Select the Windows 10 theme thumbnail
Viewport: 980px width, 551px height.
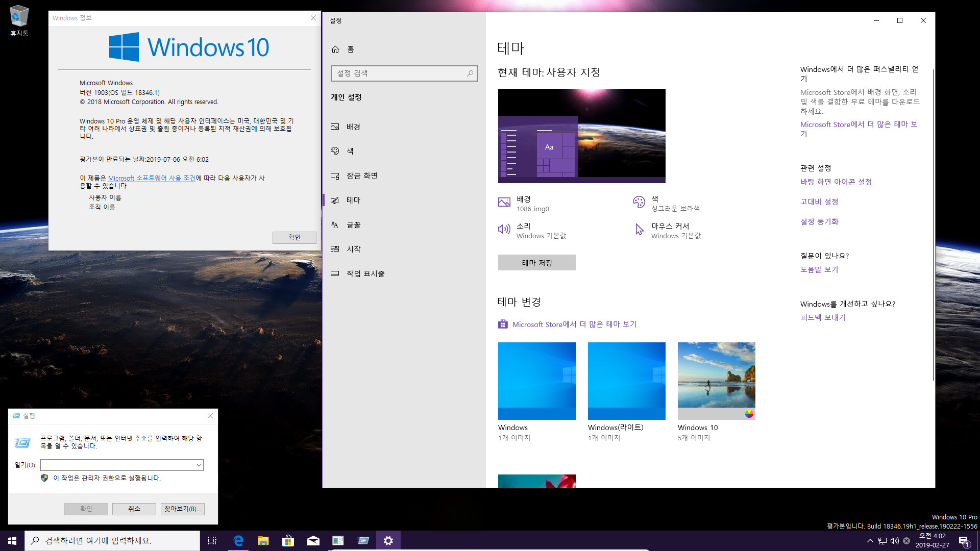tap(717, 381)
